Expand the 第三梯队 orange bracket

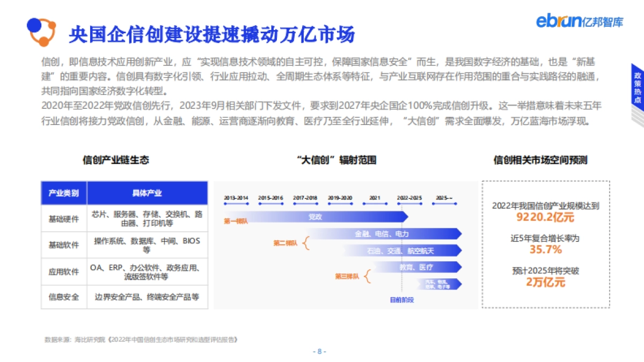pos(368,276)
